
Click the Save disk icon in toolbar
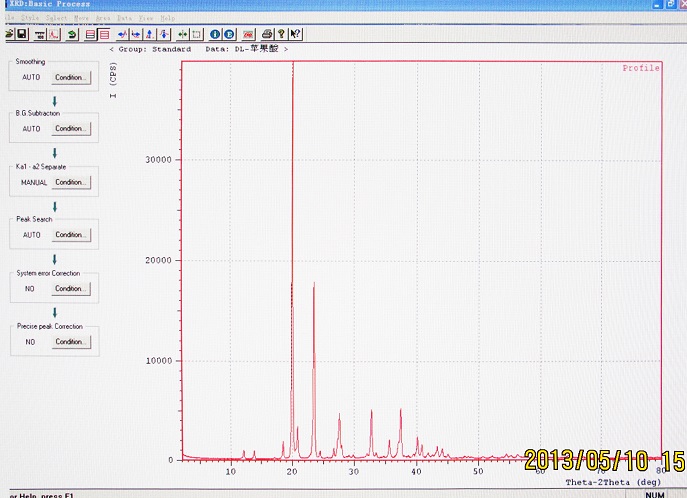coord(21,34)
